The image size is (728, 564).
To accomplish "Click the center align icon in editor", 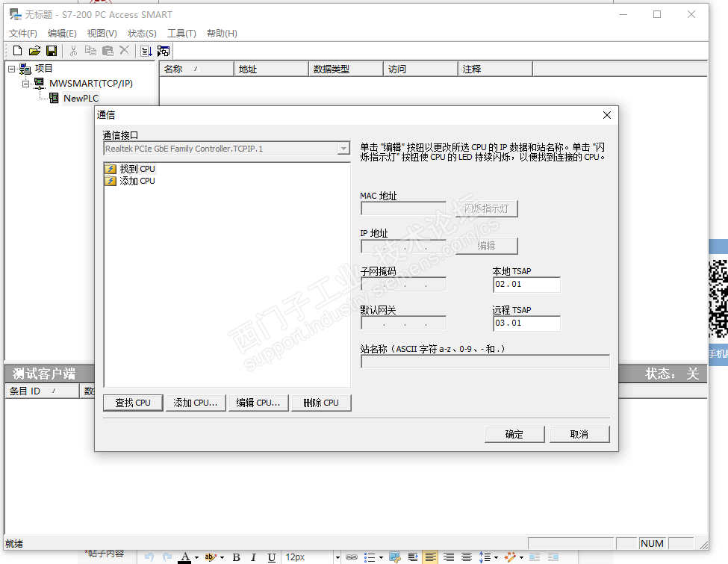I will pyautogui.click(x=467, y=557).
